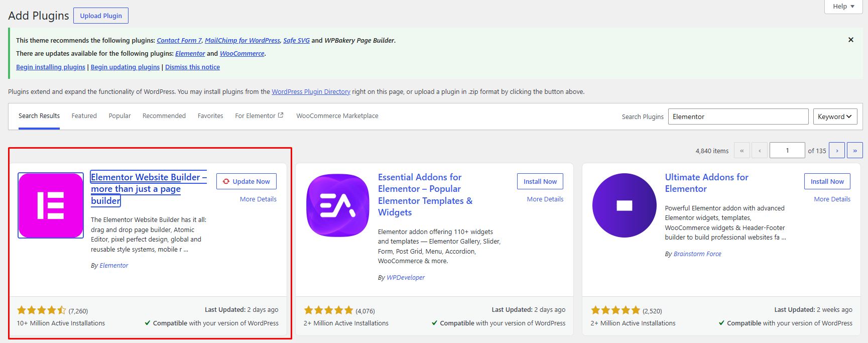868x343 pixels.
Task: Click the Elementor plugin logo icon
Action: click(x=51, y=205)
